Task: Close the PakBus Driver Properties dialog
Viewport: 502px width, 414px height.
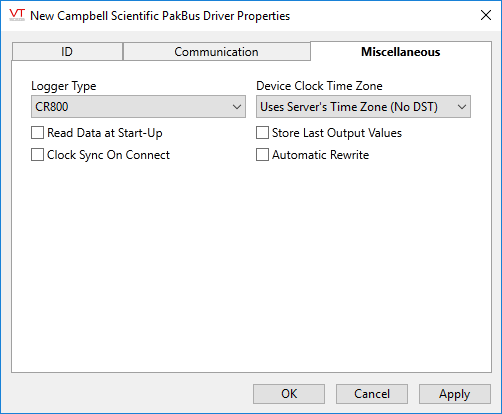Action: pyautogui.click(x=486, y=15)
